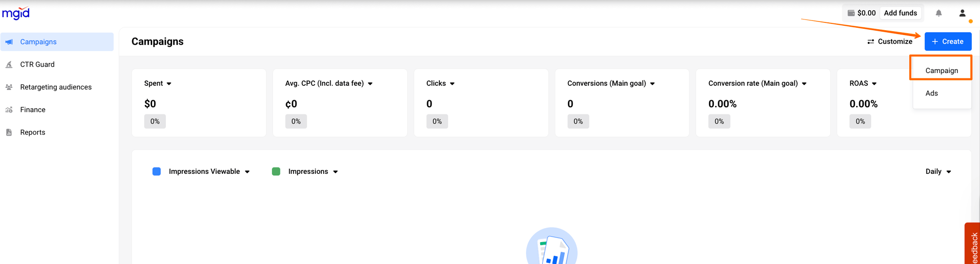Viewport: 980px width, 264px height.
Task: Click Add funds link
Action: click(900, 13)
